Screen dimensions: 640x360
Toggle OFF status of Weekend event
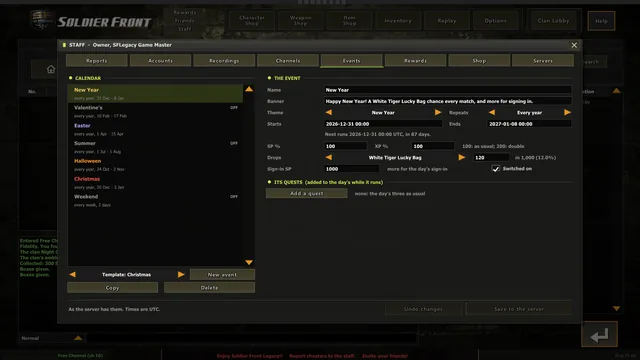234,196
